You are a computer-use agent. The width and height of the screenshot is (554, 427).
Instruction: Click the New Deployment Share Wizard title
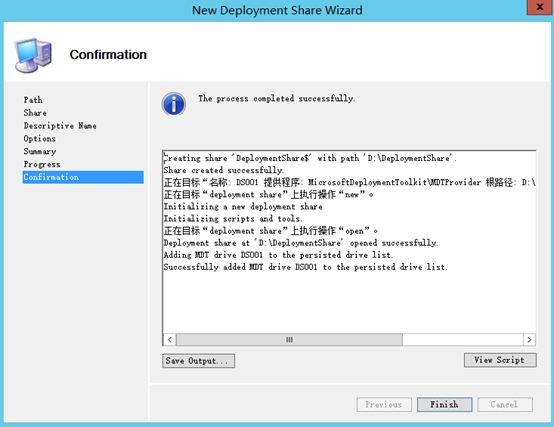point(277,10)
